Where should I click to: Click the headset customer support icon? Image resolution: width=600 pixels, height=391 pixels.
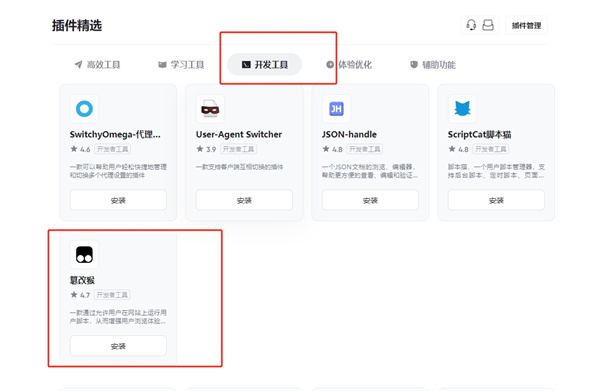click(x=471, y=25)
